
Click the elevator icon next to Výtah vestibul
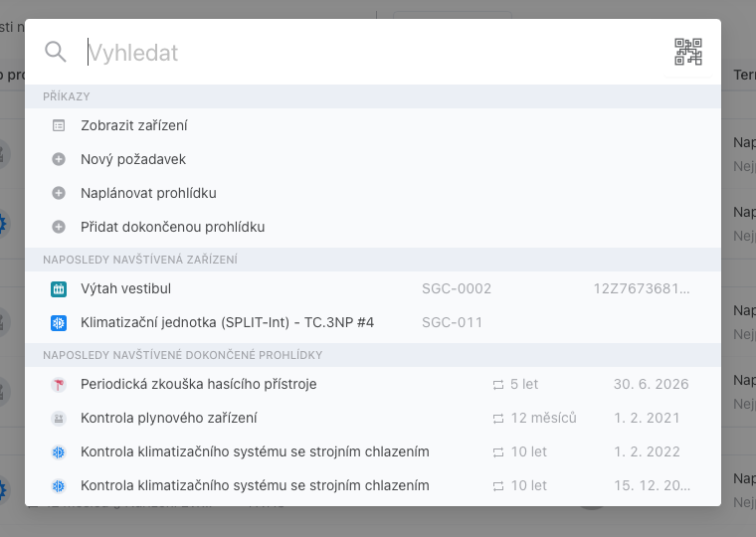[x=58, y=289]
